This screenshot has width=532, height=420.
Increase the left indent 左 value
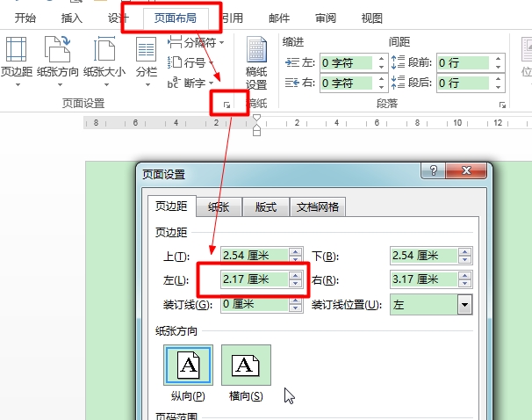pos(381,59)
